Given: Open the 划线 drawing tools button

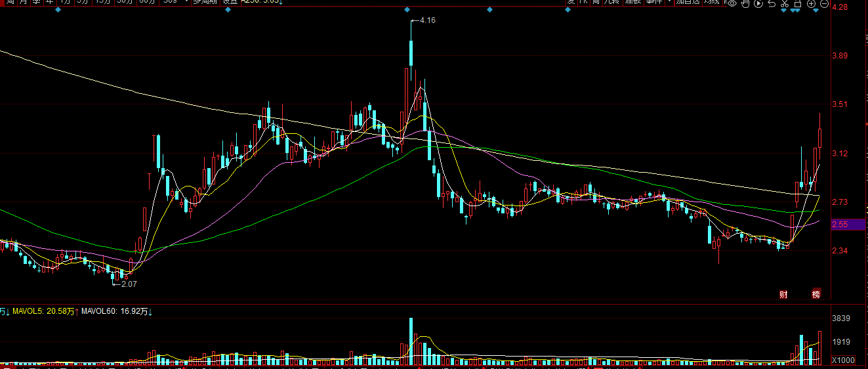Looking at the screenshot, I should point(712,3).
